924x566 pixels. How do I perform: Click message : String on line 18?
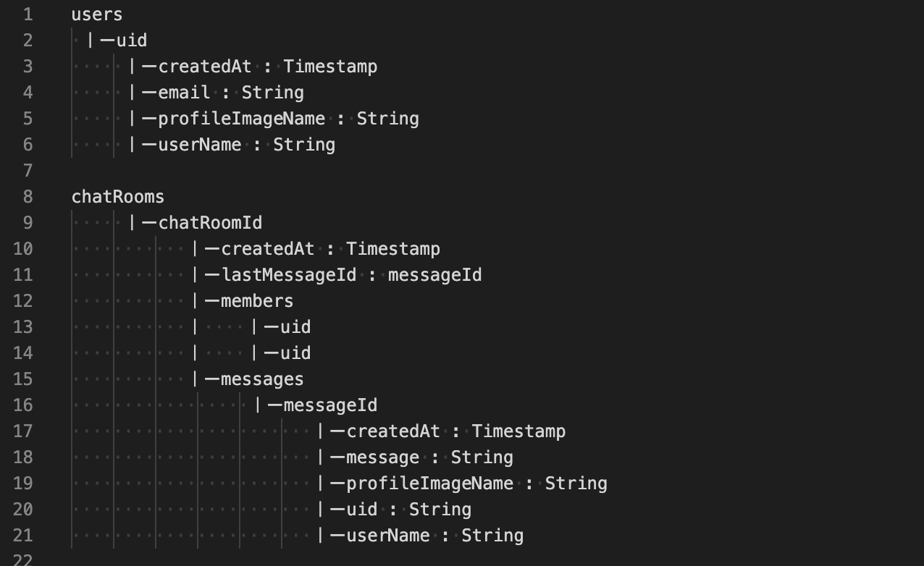click(x=430, y=457)
